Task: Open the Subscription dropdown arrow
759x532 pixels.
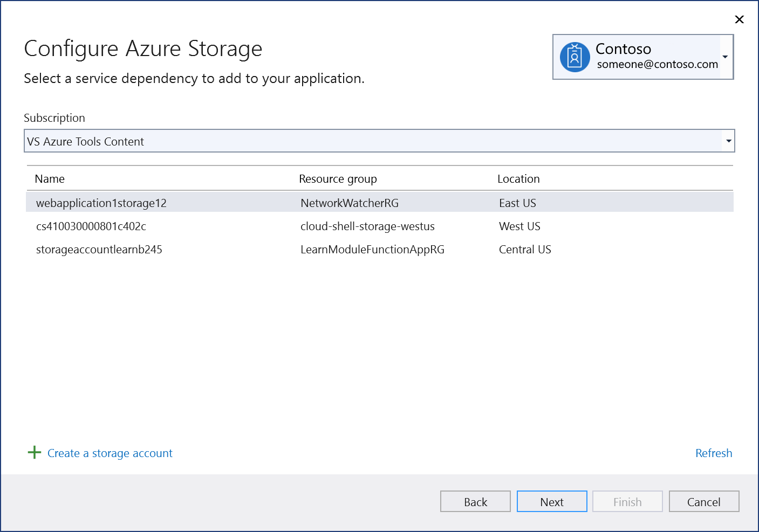Action: (729, 141)
